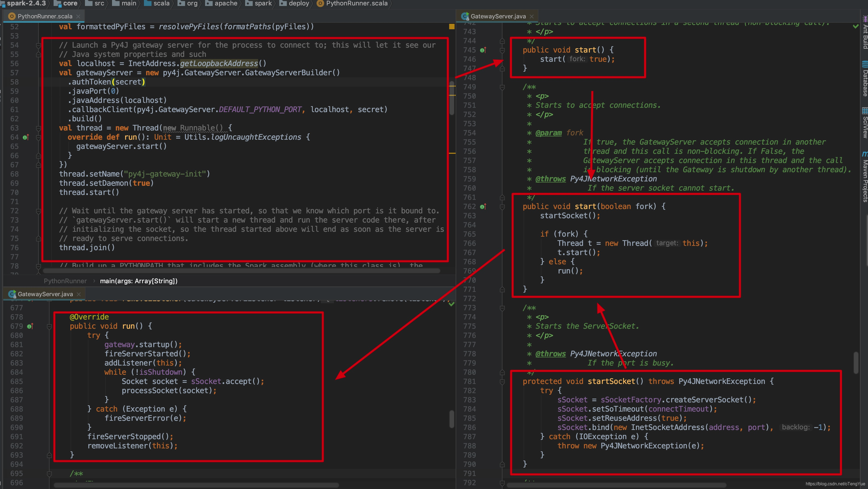Click horizontal scrollbar of right GatewayServer editor

617,485
